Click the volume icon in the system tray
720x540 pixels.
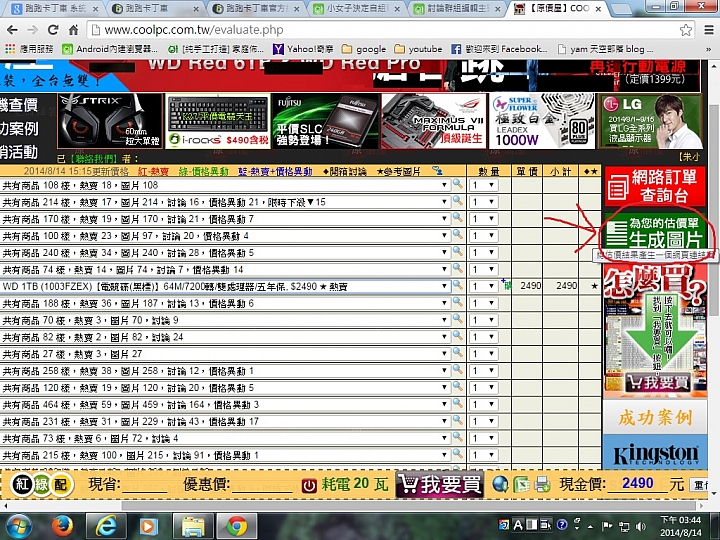(640, 527)
